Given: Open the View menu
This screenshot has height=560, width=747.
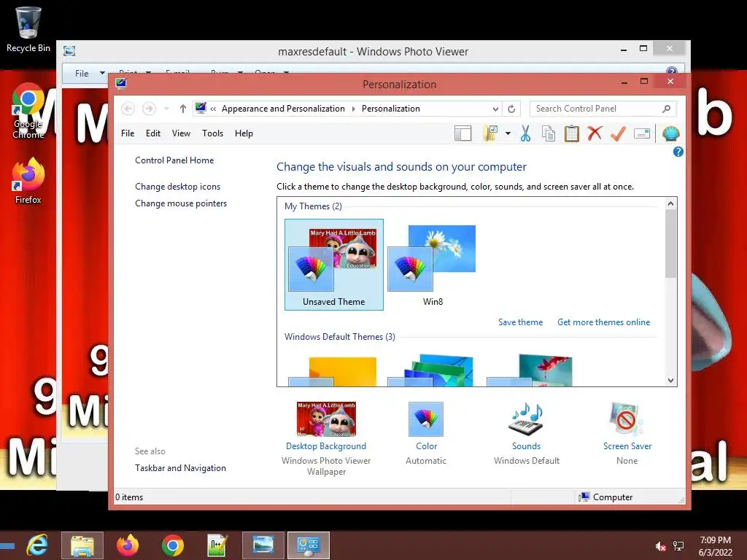Looking at the screenshot, I should pyautogui.click(x=181, y=134).
